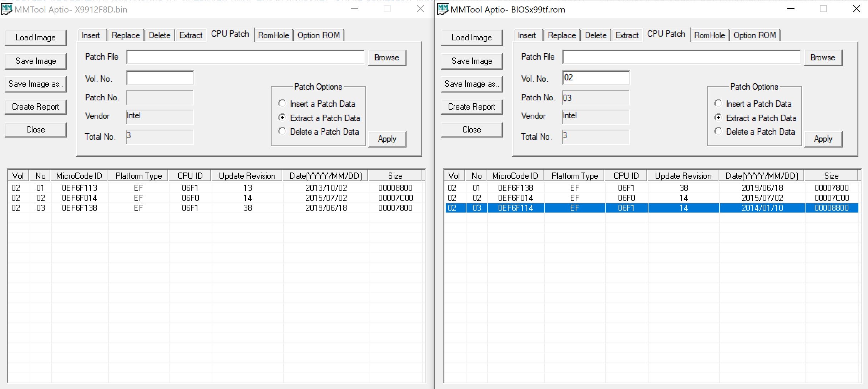Click Browse in the X9912F8D.bin window
The image size is (868, 389).
pos(387,58)
